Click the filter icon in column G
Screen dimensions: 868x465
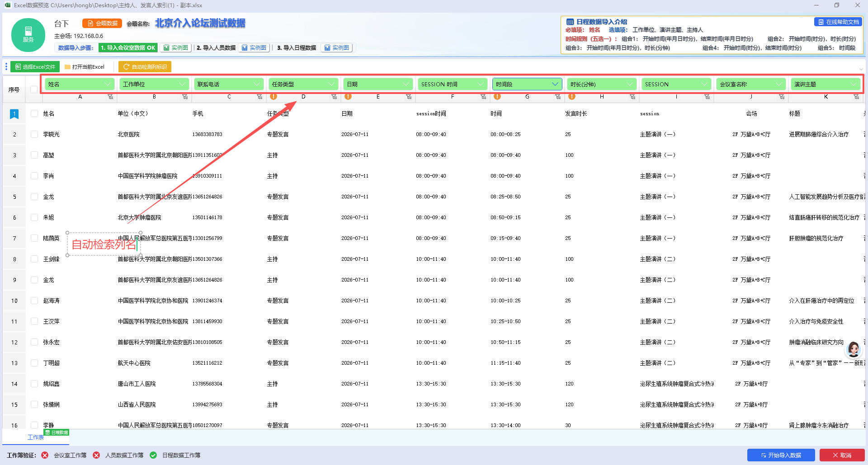tap(558, 97)
